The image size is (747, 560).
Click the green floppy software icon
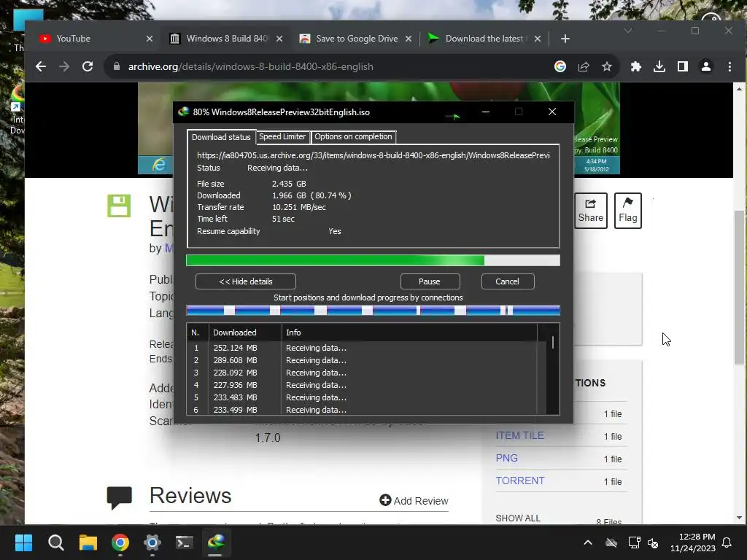click(x=119, y=206)
